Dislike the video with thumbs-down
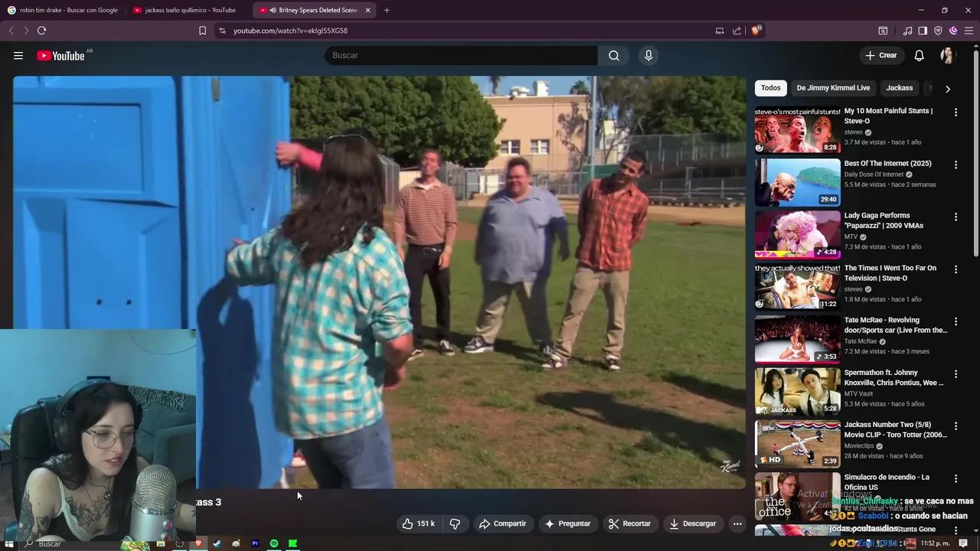 (455, 523)
